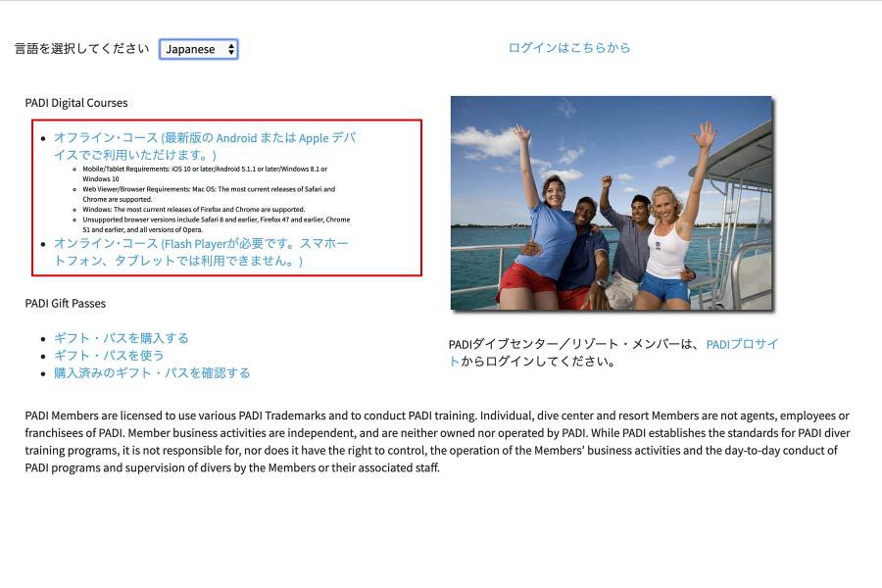Open the Japanese language dropdown

tap(197, 49)
